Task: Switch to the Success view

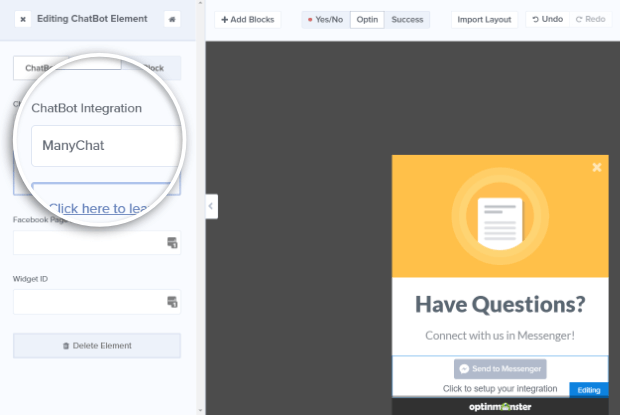Action: (407, 20)
